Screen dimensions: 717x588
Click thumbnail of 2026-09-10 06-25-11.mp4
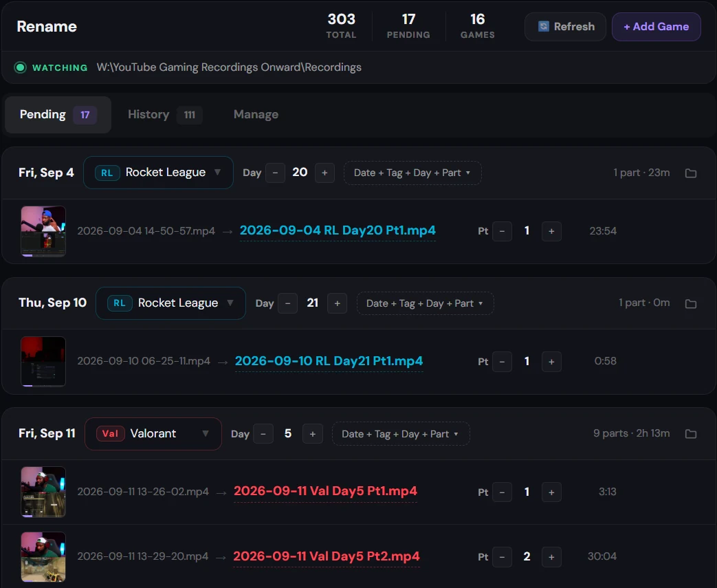(x=43, y=362)
